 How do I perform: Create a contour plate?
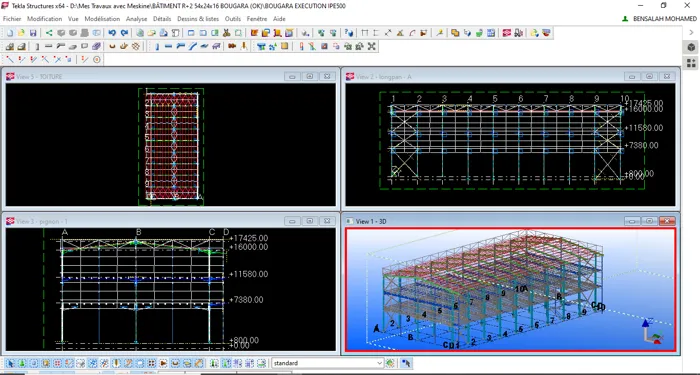84,46
